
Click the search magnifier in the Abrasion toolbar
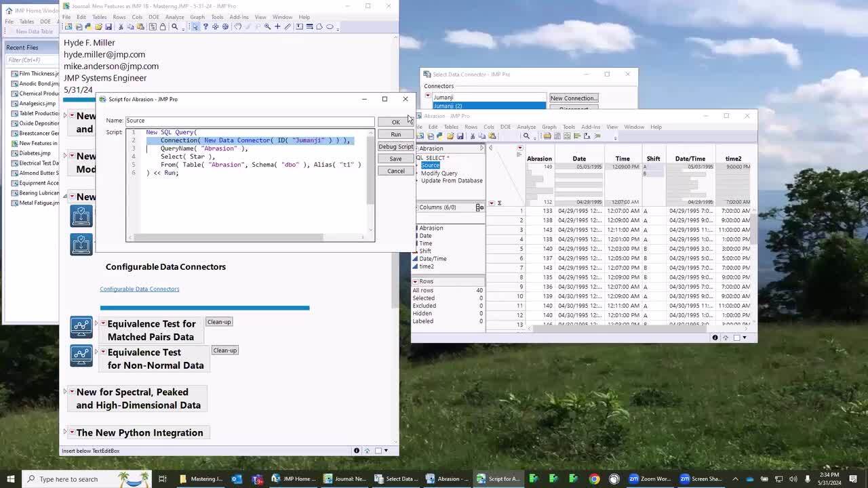click(526, 136)
